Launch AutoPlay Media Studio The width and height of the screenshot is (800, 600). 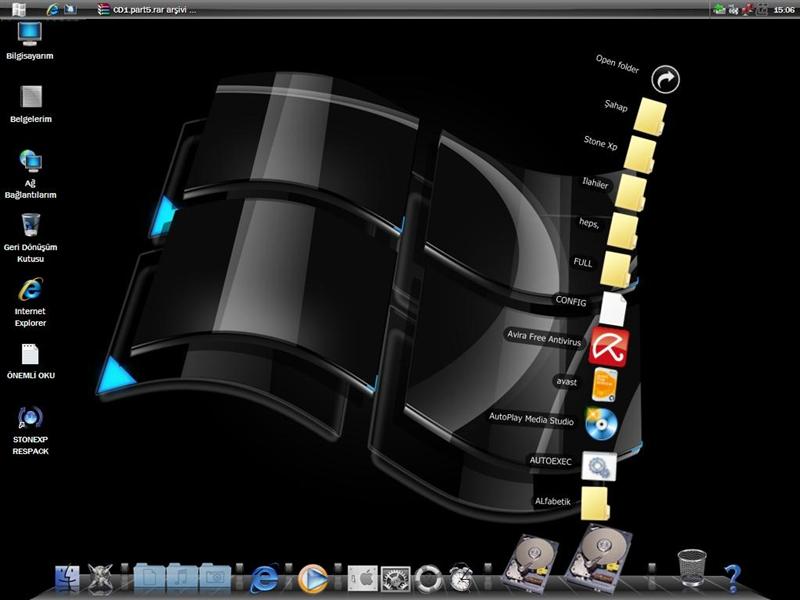coord(601,423)
